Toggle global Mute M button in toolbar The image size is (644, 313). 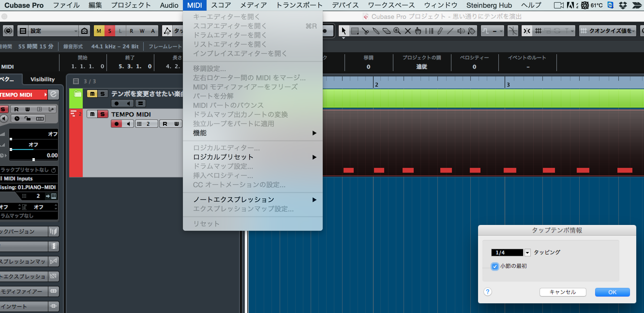[x=99, y=31]
